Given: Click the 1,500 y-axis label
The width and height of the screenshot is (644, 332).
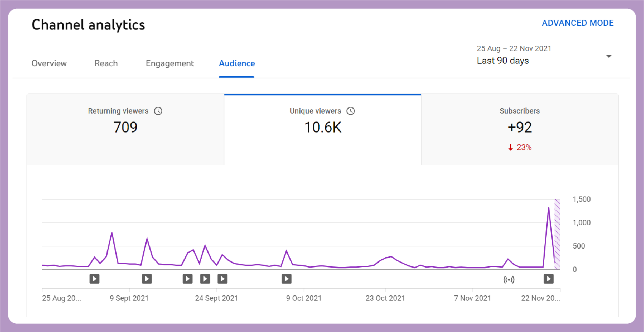Looking at the screenshot, I should click(x=581, y=199).
